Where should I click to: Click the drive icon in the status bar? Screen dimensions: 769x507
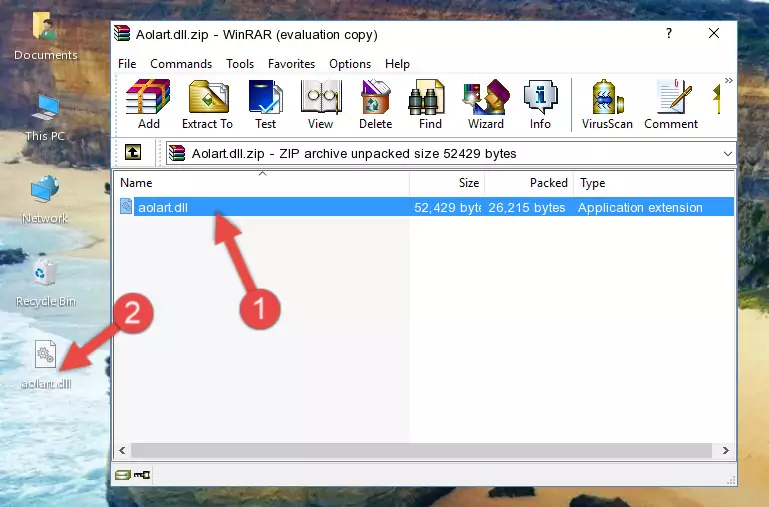pos(123,474)
